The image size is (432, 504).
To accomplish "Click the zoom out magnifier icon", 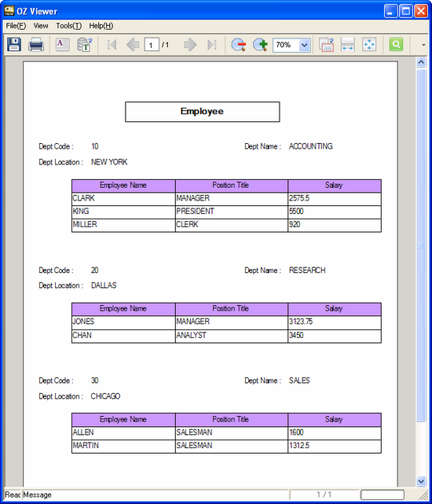I will [x=239, y=45].
